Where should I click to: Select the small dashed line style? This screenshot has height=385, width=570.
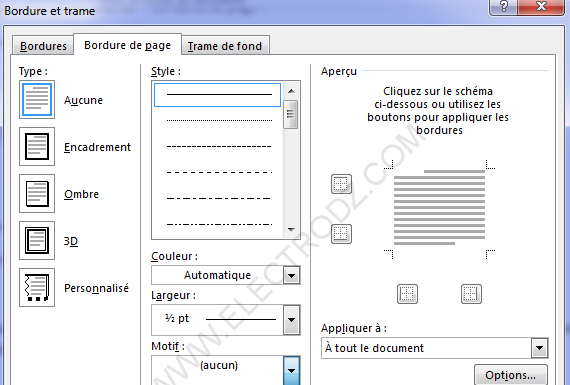click(x=219, y=146)
